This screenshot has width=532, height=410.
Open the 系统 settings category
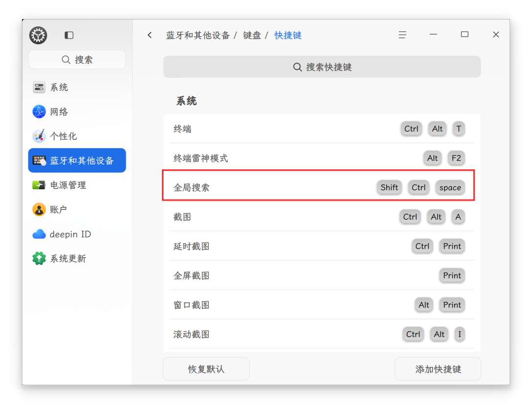[77, 87]
